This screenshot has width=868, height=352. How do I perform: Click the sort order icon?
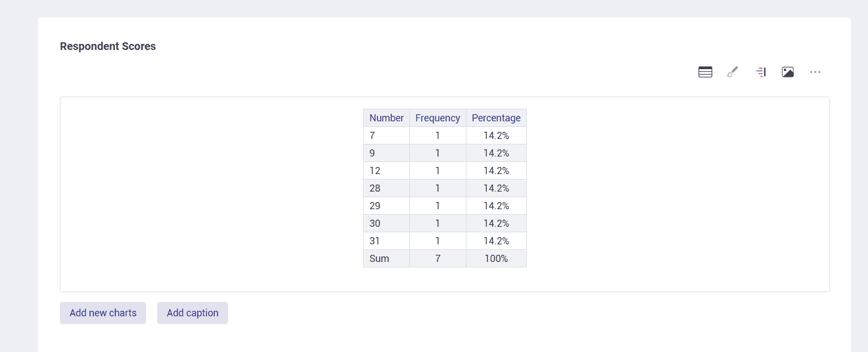[761, 72]
